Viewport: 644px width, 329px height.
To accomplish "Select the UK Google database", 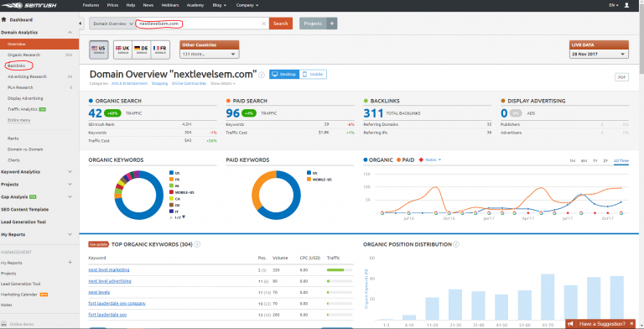I will 122,50.
